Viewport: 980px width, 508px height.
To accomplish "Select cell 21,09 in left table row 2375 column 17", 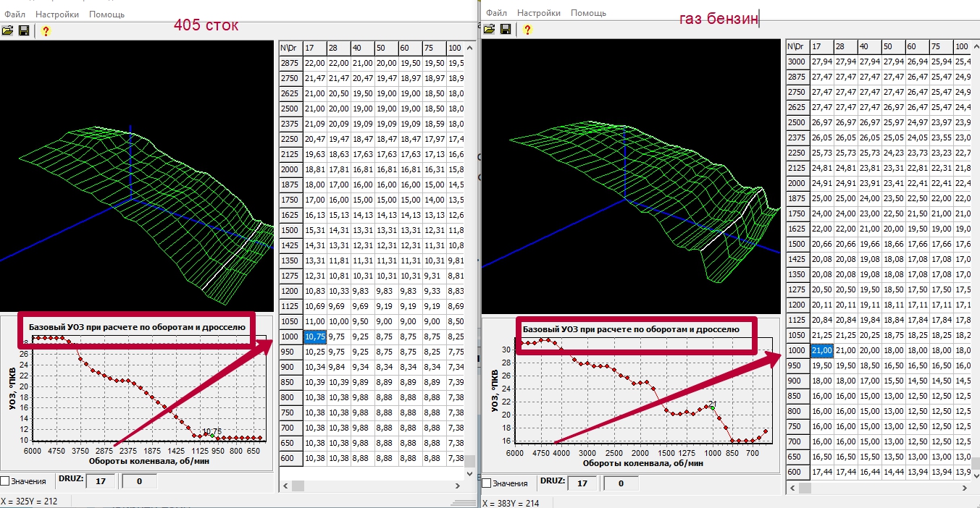I will click(315, 124).
